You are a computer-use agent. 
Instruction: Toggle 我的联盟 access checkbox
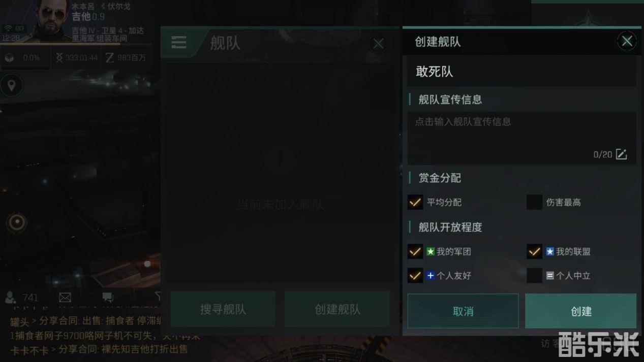pyautogui.click(x=534, y=251)
